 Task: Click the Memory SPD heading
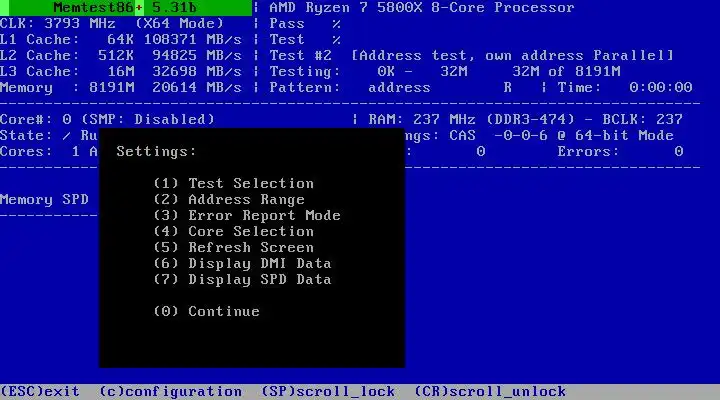pos(45,200)
